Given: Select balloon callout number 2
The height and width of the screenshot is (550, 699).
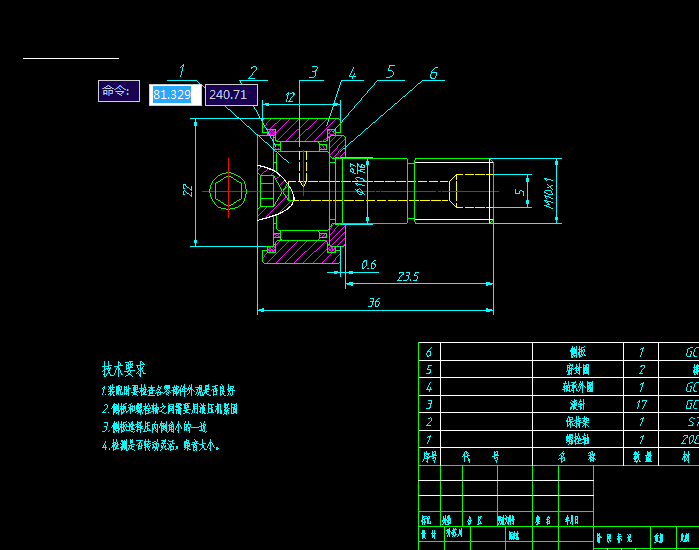Looking at the screenshot, I should pos(253,72).
